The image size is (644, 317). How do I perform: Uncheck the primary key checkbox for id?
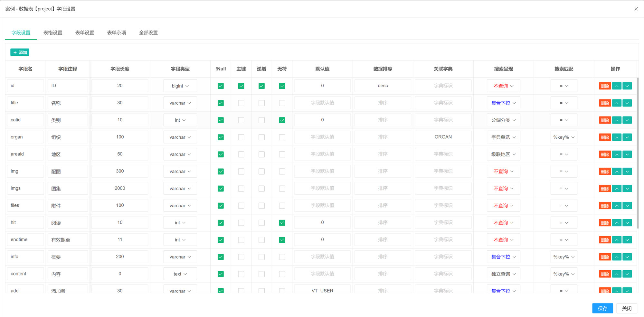pos(241,86)
